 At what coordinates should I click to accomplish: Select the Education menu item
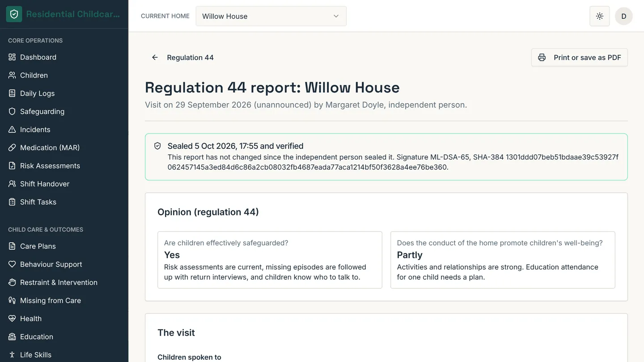tap(64, 337)
